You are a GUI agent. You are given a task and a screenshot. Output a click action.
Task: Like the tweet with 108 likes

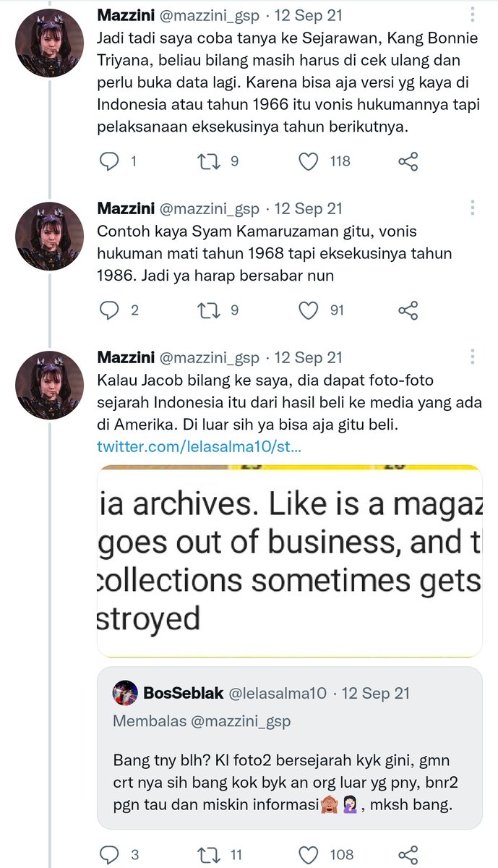click(309, 854)
